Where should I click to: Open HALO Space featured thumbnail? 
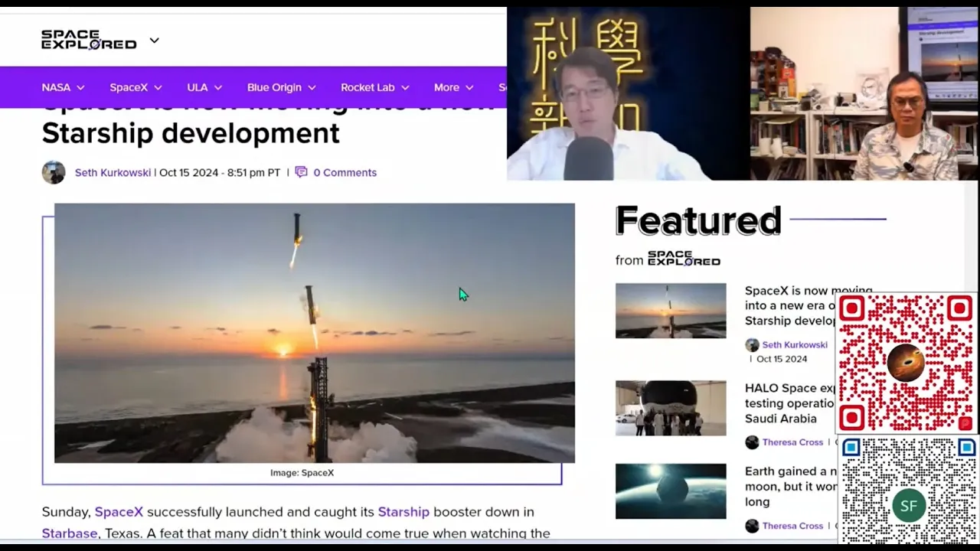671,409
